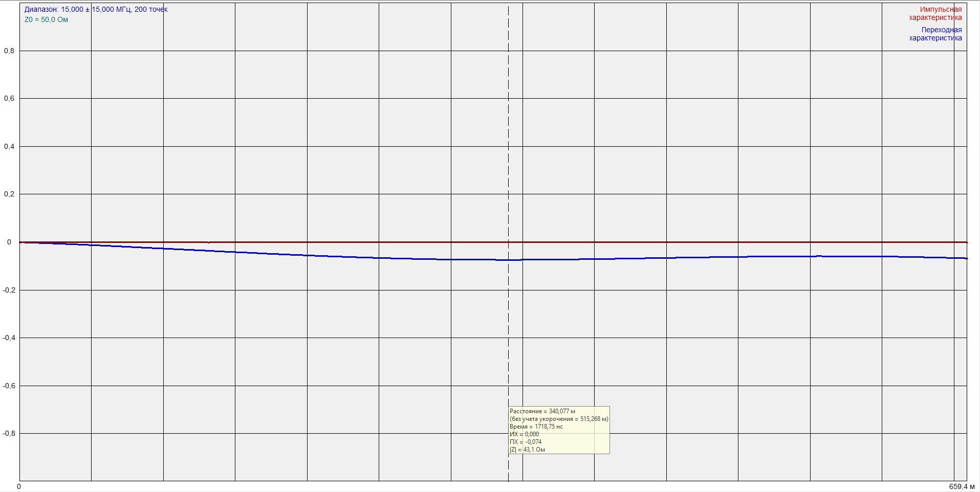This screenshot has height=492, width=980.
Task: Click the Z0 = 50,0 Ом label
Action: (x=46, y=19)
